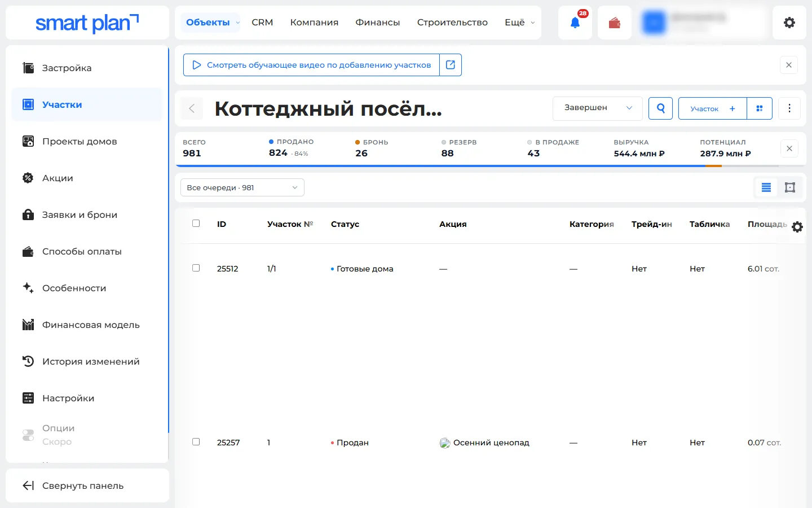Open Особенности section
Viewport: 812px width, 508px height.
point(87,288)
